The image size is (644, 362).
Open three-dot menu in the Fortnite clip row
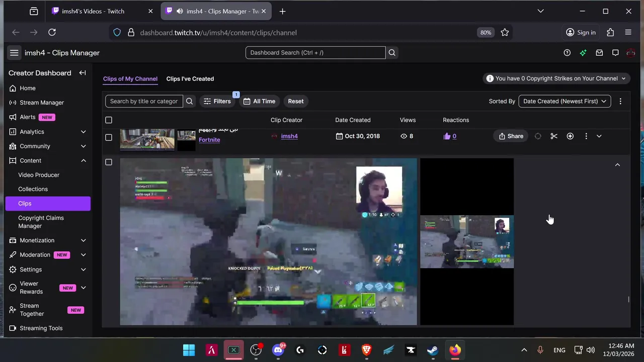[x=586, y=136]
